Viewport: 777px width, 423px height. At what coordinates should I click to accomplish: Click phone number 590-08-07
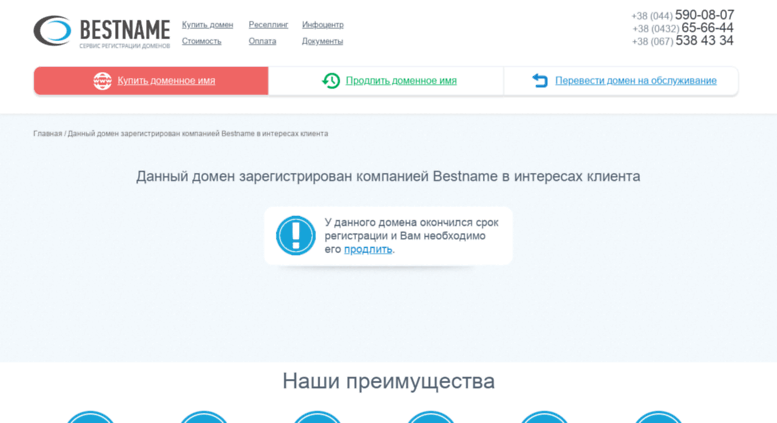pos(704,15)
